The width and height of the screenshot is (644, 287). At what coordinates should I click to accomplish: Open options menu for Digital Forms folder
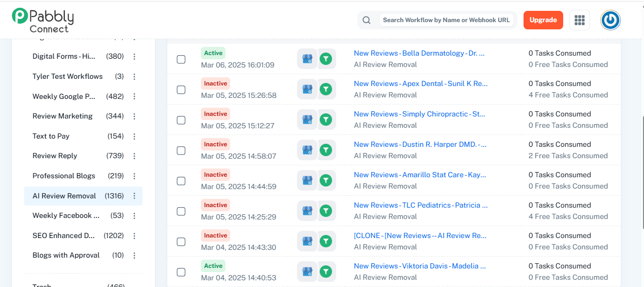click(x=134, y=57)
